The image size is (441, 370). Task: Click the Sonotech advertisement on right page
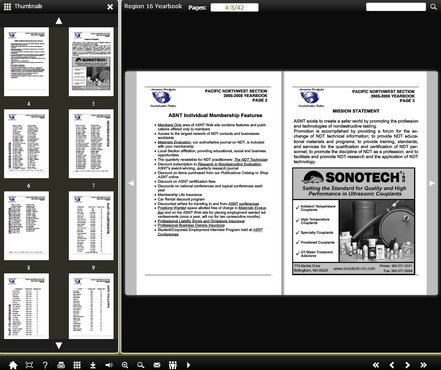click(354, 221)
